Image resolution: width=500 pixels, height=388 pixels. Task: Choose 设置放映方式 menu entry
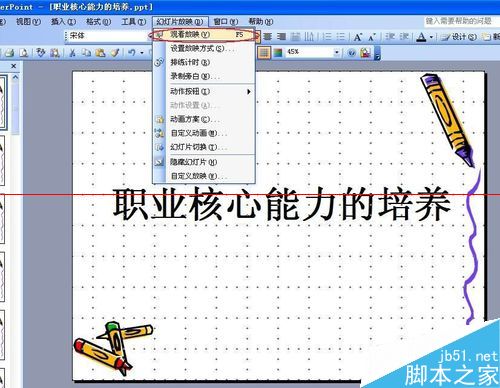(x=204, y=48)
